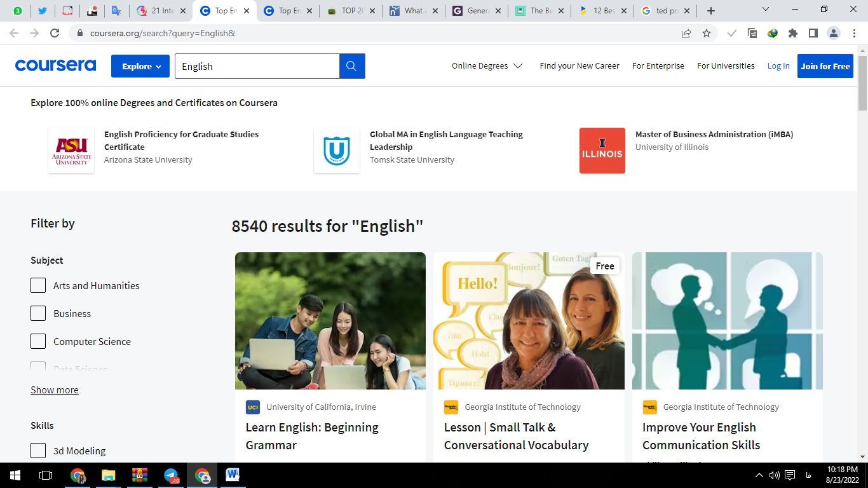Open the Learn English: Beginning Grammar course
Image resolution: width=868 pixels, height=488 pixels.
pyautogui.click(x=312, y=436)
